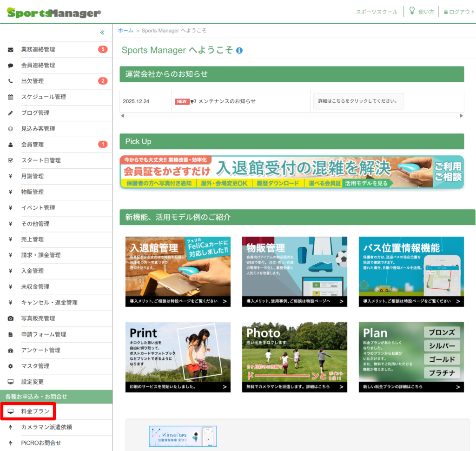
Task: Click the calendar icon for スケジュール管理
Action: 11,97
